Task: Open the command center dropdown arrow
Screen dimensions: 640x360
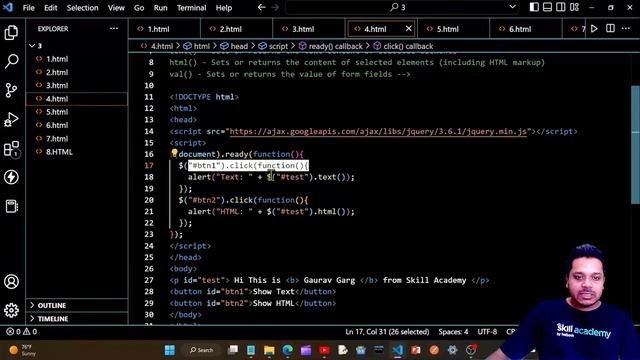Action: pos(512,7)
